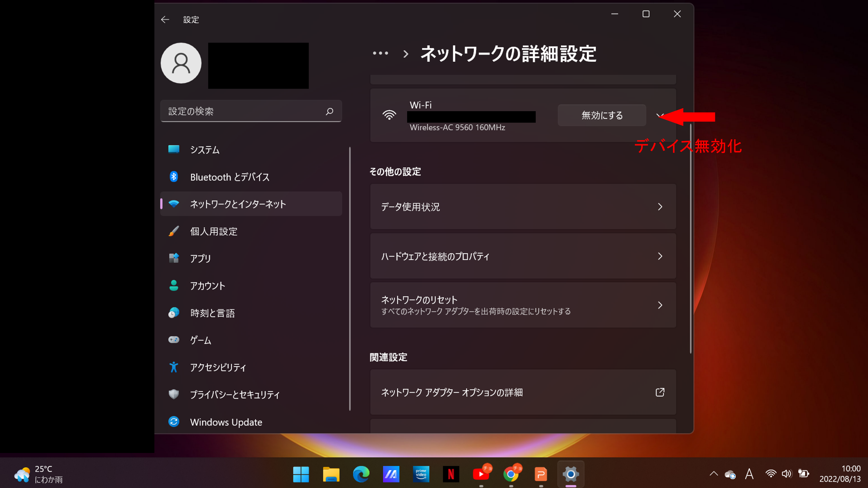Click the search magnifier icon

click(x=330, y=111)
